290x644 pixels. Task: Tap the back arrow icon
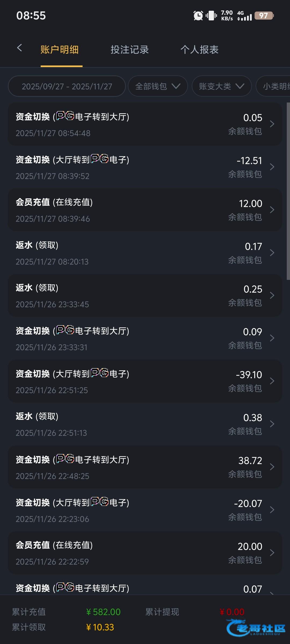coord(19,48)
